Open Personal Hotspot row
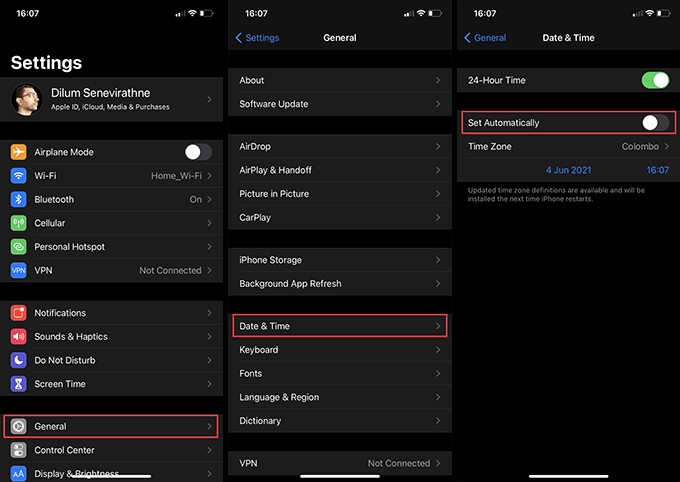The height and width of the screenshot is (482, 680). [x=111, y=246]
